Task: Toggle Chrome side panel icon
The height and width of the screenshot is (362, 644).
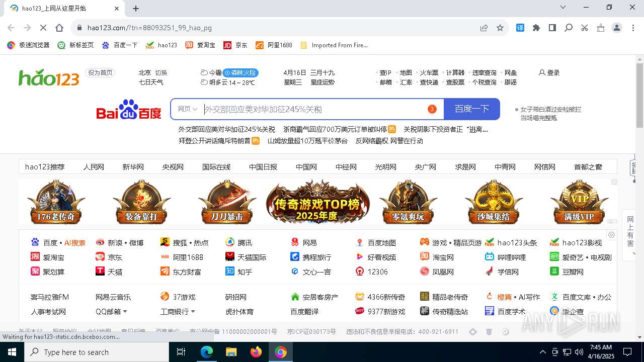Action: [x=552, y=28]
